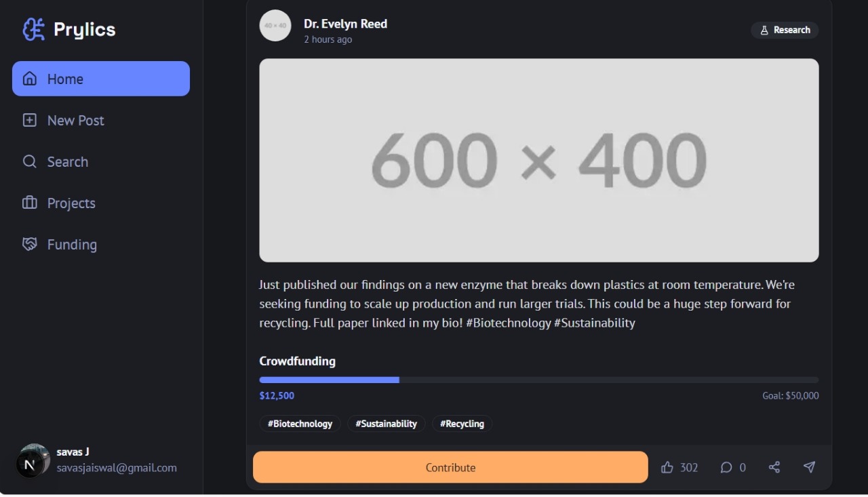The height and width of the screenshot is (497, 868).
Task: Go to the Funding page
Action: click(72, 244)
